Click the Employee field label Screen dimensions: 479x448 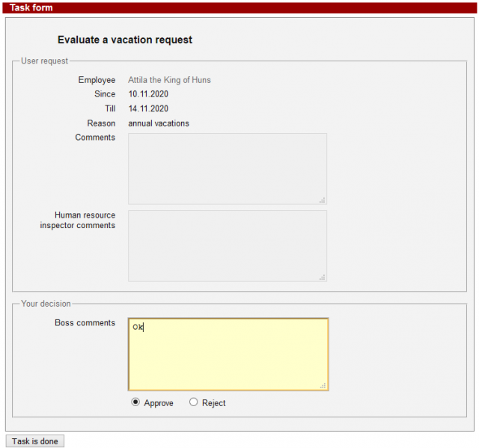pos(97,80)
